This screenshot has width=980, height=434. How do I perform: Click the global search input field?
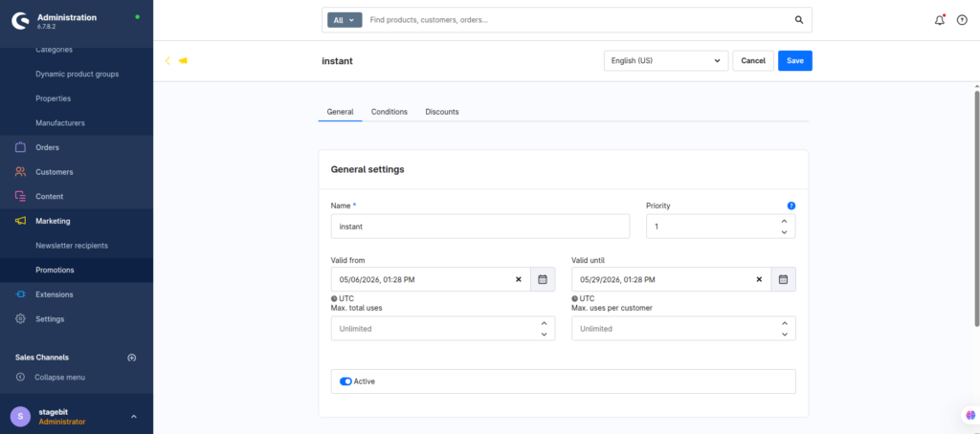578,20
